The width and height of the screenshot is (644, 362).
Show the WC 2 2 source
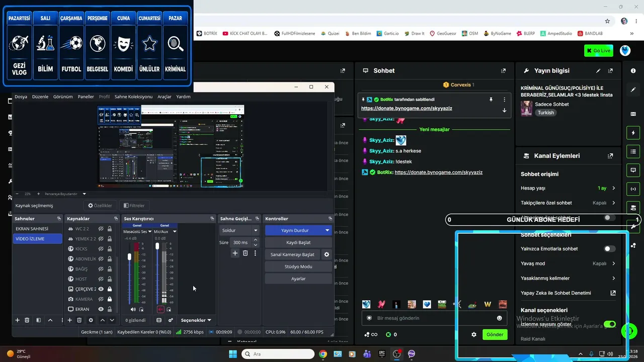pyautogui.click(x=101, y=229)
